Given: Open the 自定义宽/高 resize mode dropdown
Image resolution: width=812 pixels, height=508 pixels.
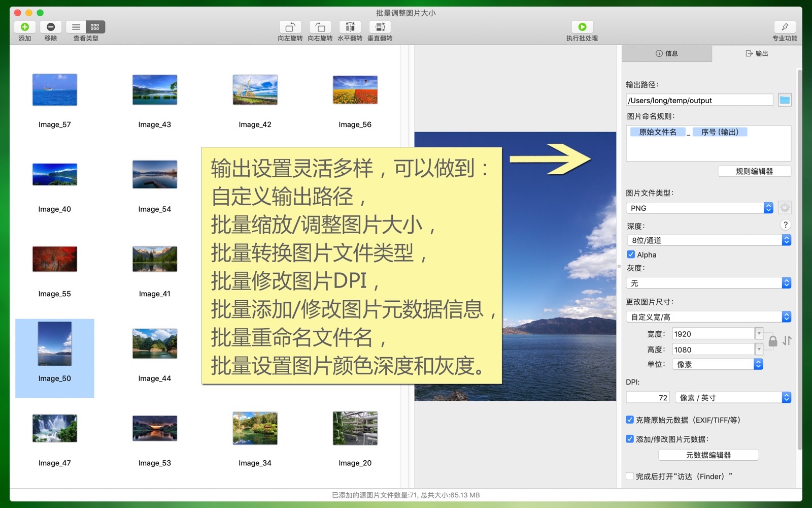Looking at the screenshot, I should [708, 317].
